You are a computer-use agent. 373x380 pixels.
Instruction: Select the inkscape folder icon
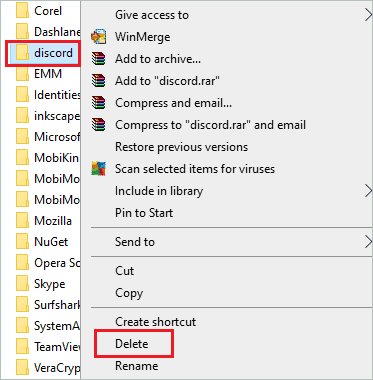point(23,116)
